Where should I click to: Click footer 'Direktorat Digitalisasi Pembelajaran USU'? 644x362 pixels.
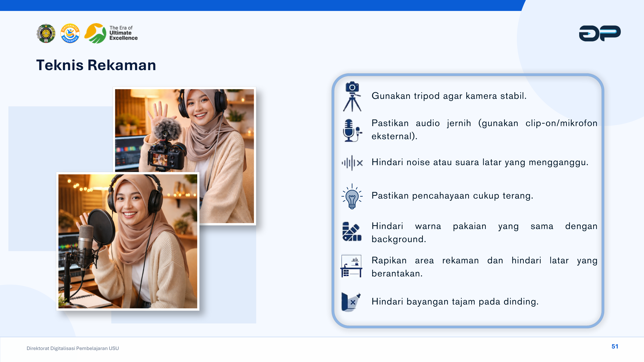(x=73, y=348)
